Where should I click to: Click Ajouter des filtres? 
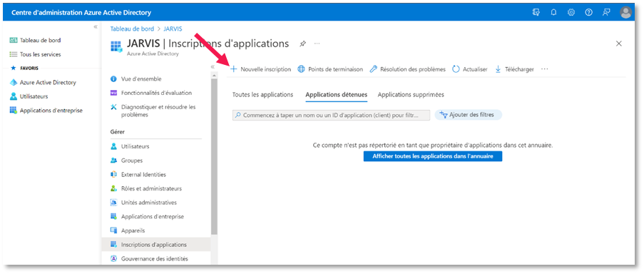pyautogui.click(x=469, y=115)
